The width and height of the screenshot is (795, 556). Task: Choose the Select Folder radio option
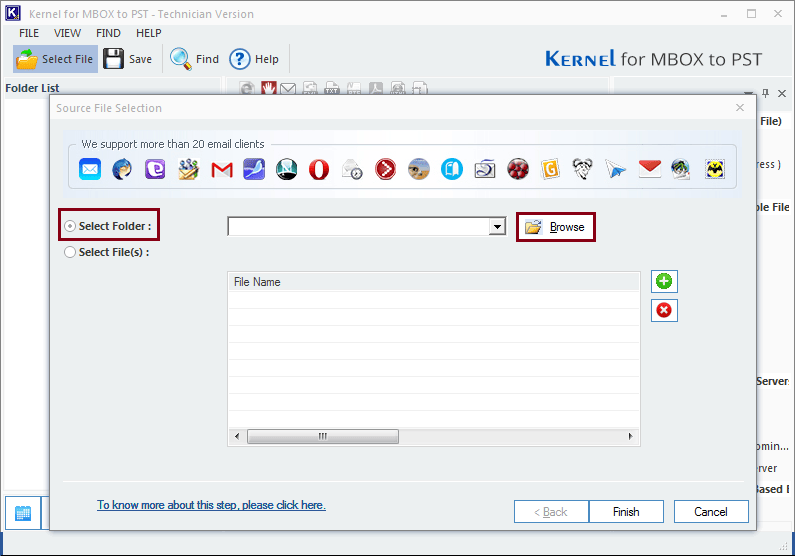tap(70, 226)
